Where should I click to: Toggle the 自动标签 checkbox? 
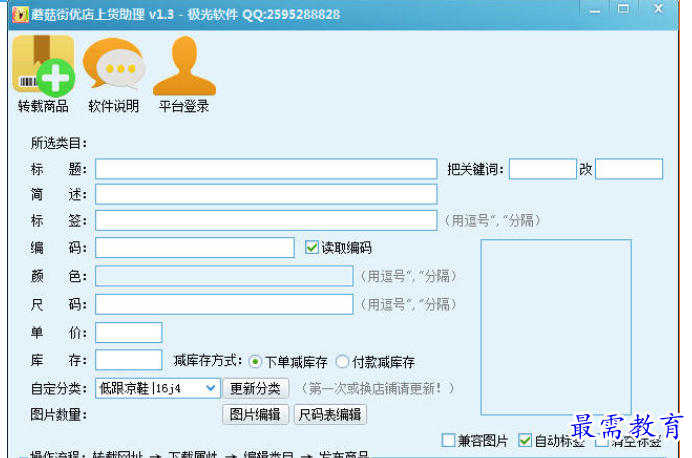pos(525,440)
